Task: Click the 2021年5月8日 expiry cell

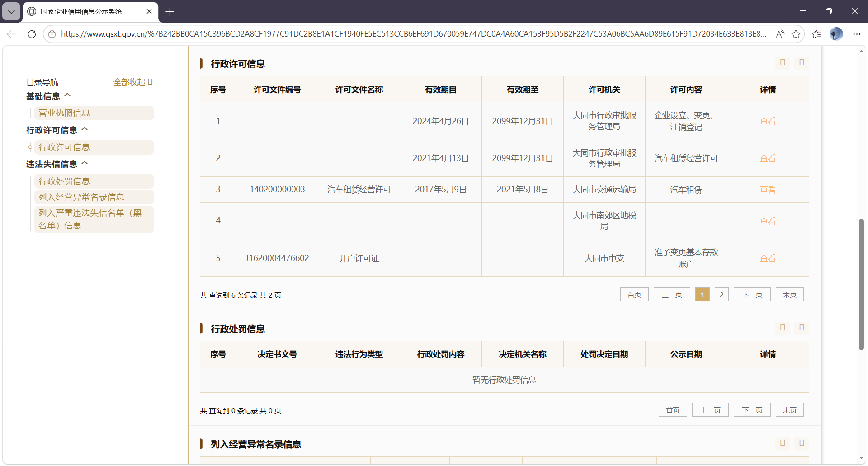Action: click(x=523, y=190)
